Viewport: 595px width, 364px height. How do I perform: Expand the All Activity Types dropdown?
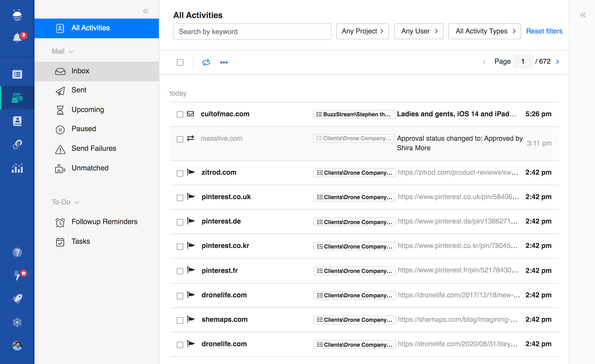(x=484, y=31)
